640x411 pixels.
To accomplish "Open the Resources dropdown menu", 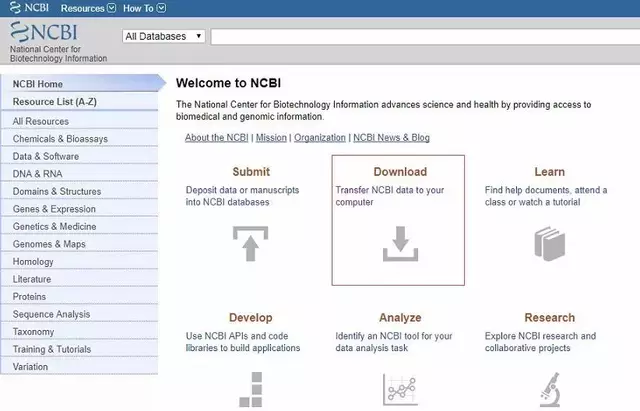I will pyautogui.click(x=88, y=8).
